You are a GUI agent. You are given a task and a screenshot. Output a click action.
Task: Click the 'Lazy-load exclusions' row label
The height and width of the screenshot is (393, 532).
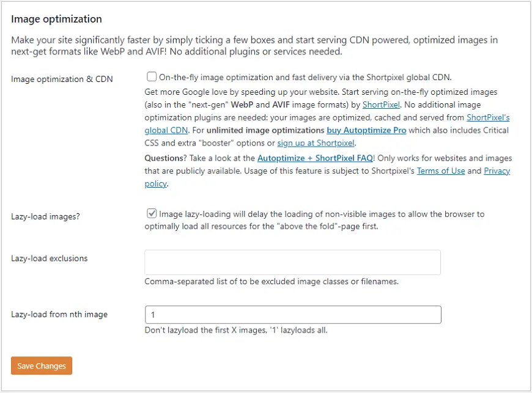49,259
